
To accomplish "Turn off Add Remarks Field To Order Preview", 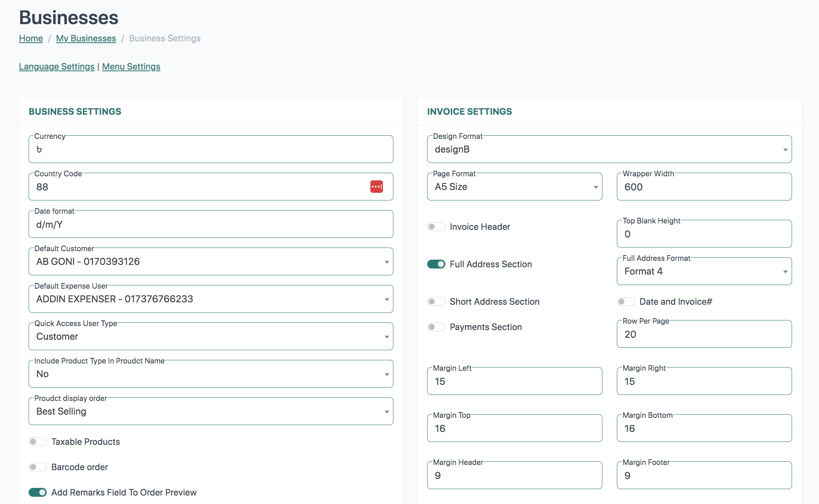I will [x=37, y=492].
